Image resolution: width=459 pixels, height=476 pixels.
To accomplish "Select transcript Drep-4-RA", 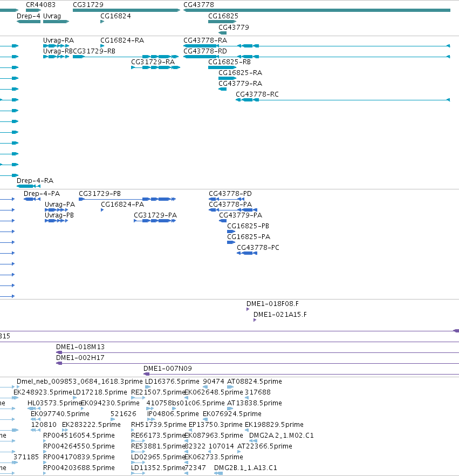I will (x=29, y=186).
